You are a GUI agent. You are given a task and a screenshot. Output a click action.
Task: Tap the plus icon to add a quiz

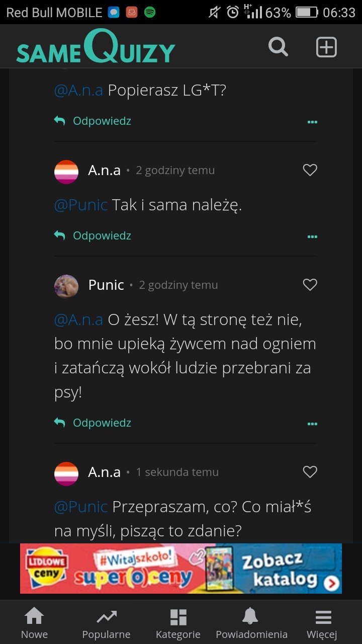pos(326,47)
